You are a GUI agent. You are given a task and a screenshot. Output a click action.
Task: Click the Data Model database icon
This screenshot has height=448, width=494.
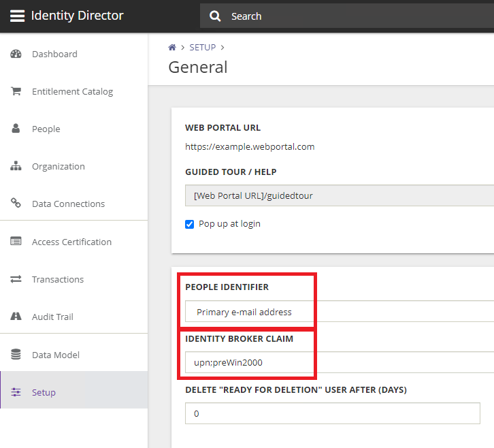tap(16, 355)
